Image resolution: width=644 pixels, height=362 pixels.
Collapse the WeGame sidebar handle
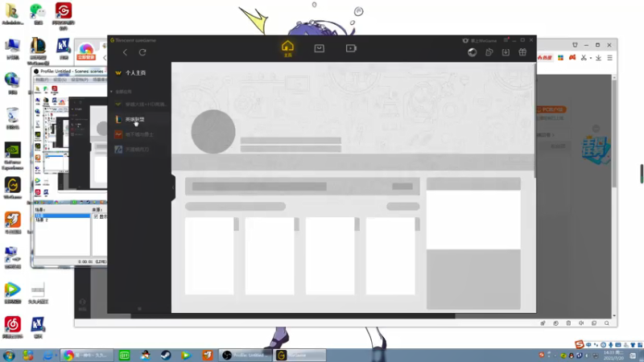(x=173, y=187)
